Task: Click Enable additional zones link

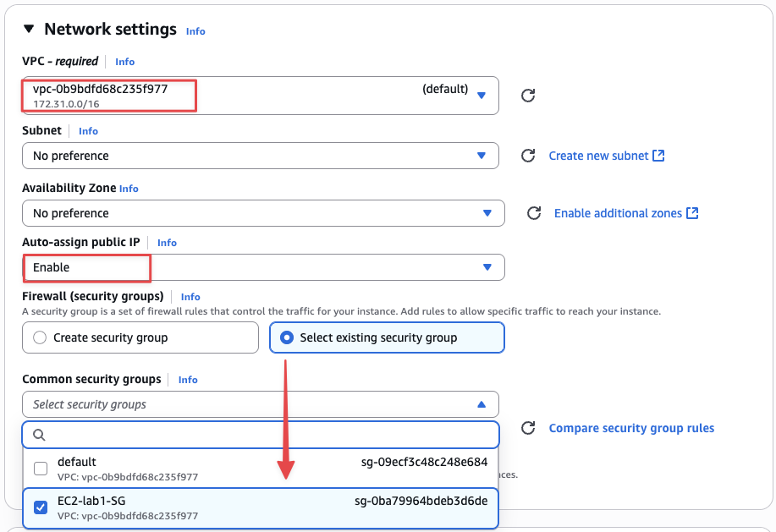Action: 618,213
